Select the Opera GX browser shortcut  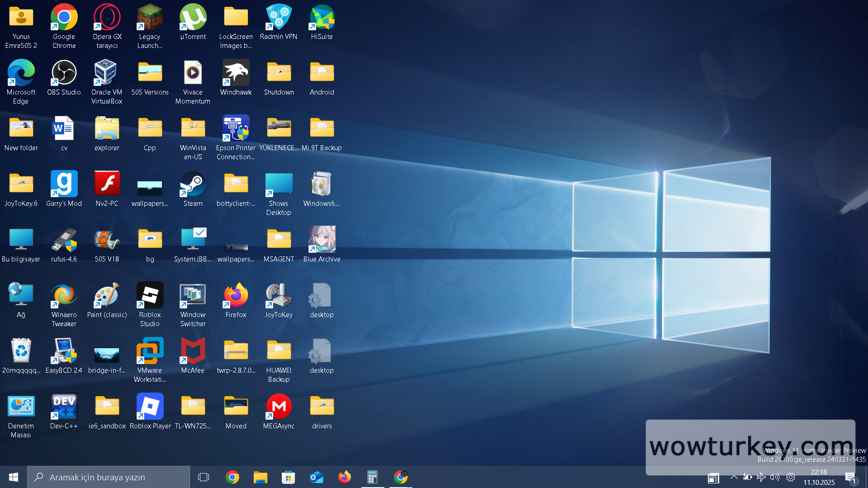[x=107, y=18]
